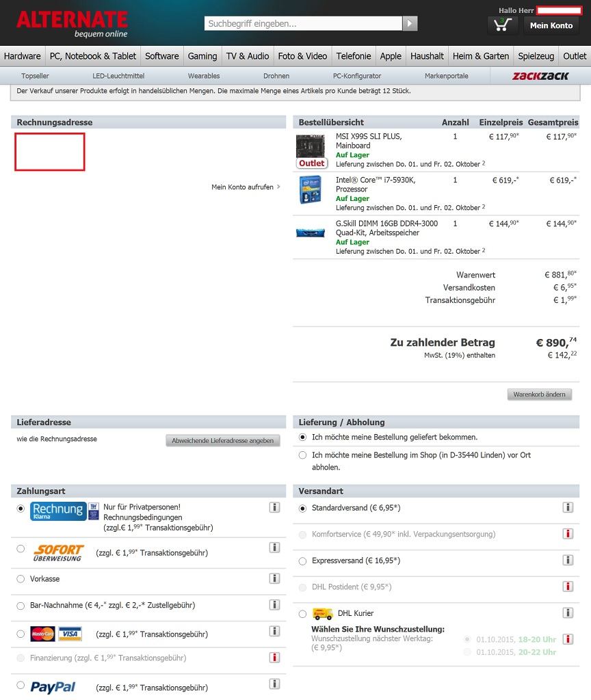Open Rechnungsbedingungen link
Image resolution: width=591 pixels, height=700 pixels.
click(x=142, y=517)
